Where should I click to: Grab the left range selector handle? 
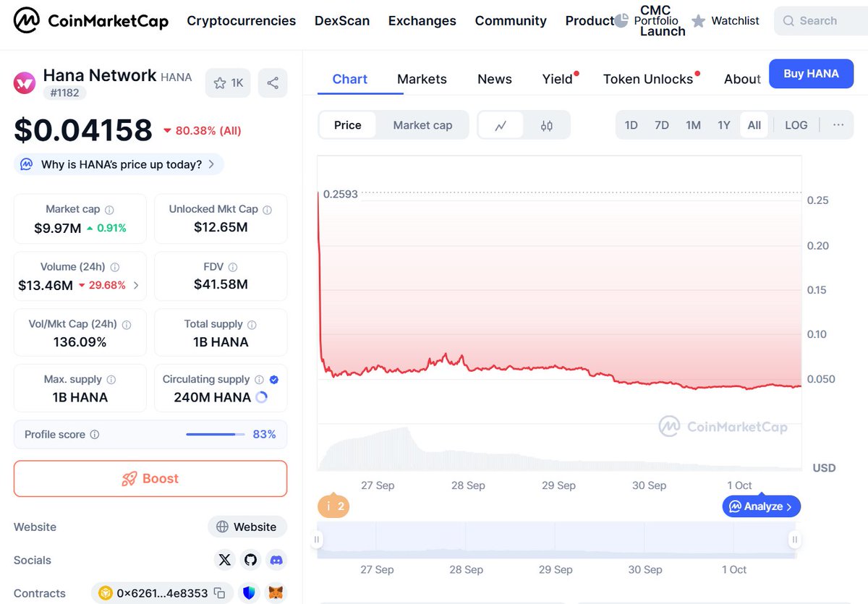pos(317,540)
